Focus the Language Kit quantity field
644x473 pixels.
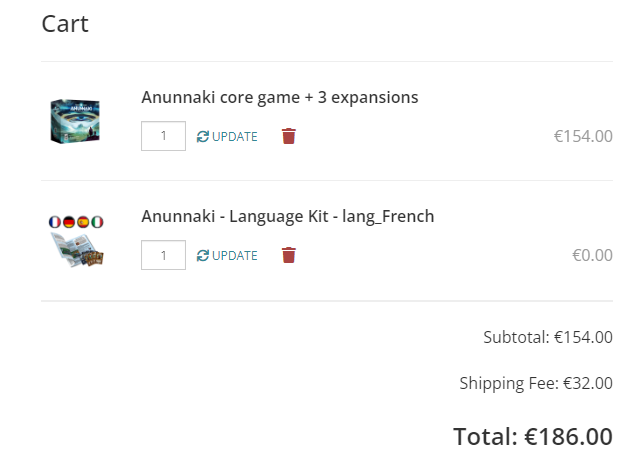tap(163, 255)
